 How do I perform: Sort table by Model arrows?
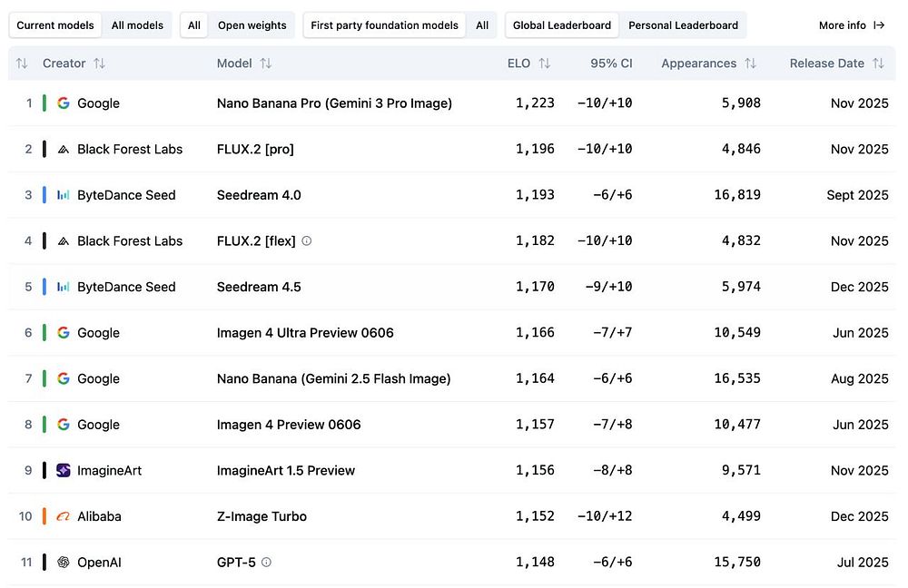point(266,64)
